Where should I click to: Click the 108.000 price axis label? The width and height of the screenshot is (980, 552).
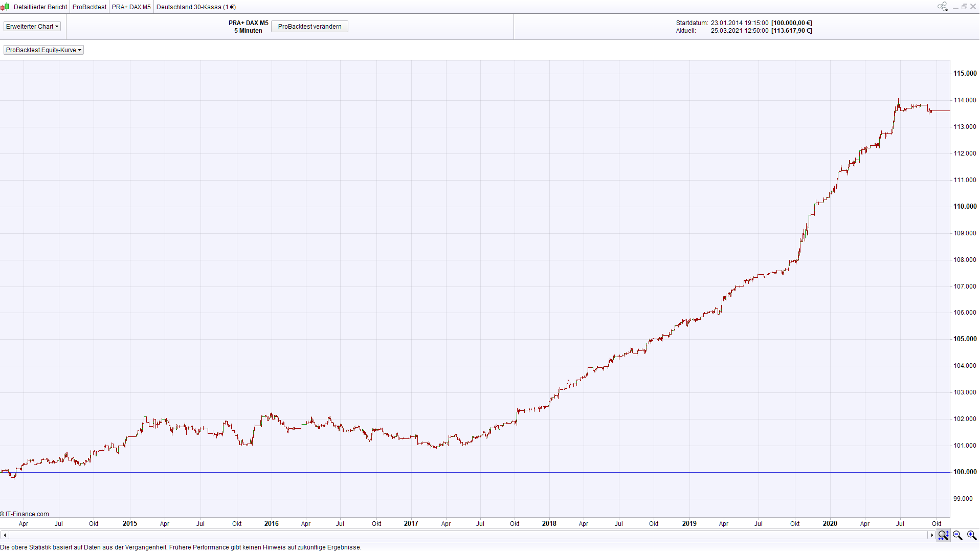tap(965, 260)
